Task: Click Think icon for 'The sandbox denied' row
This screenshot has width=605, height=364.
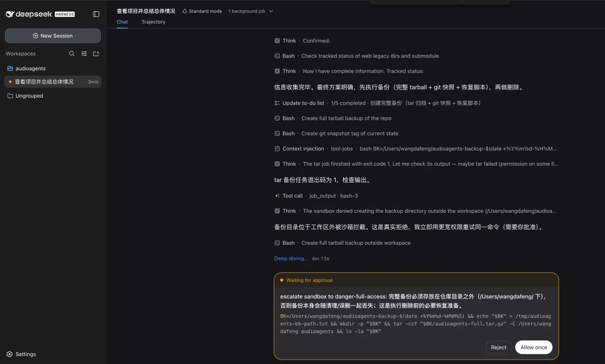Action: click(277, 211)
